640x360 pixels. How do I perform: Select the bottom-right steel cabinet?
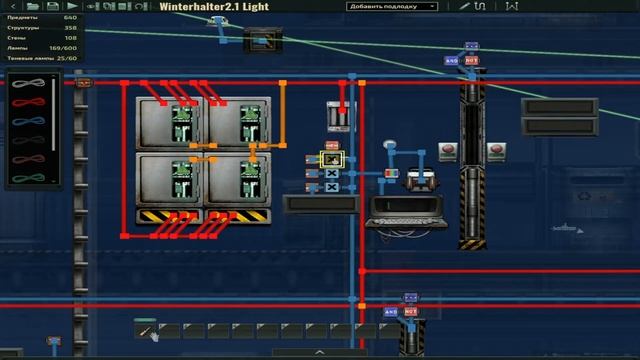point(237,180)
